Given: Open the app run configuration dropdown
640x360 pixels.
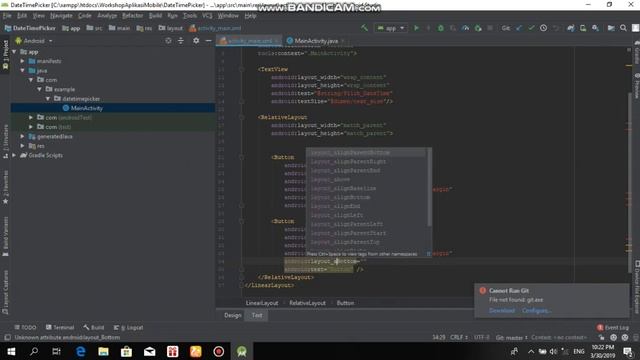Looking at the screenshot, I should [x=391, y=28].
